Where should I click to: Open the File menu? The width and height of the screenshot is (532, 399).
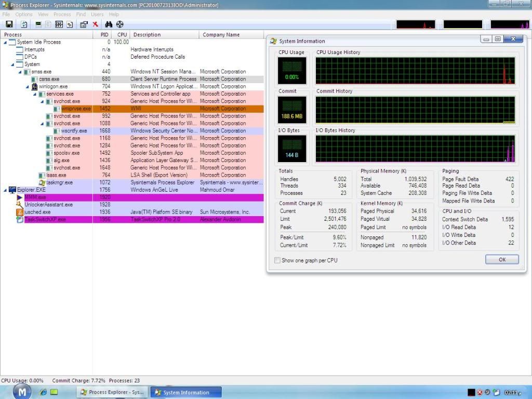(x=6, y=14)
